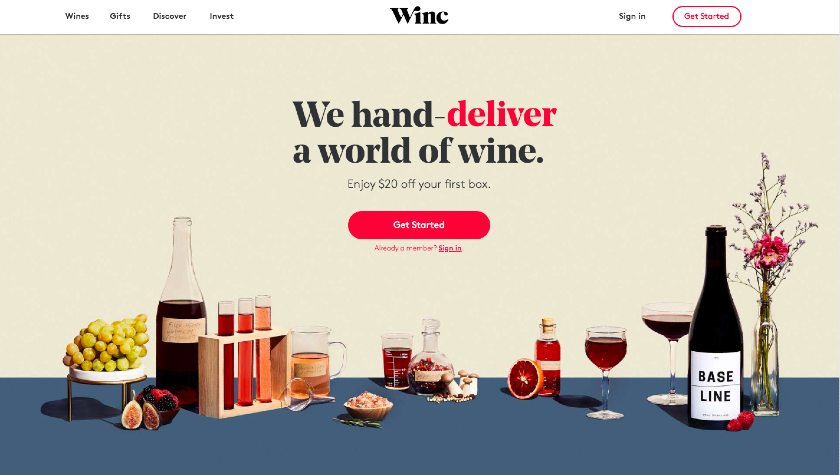
Task: Go to the Discover page
Action: 170,16
